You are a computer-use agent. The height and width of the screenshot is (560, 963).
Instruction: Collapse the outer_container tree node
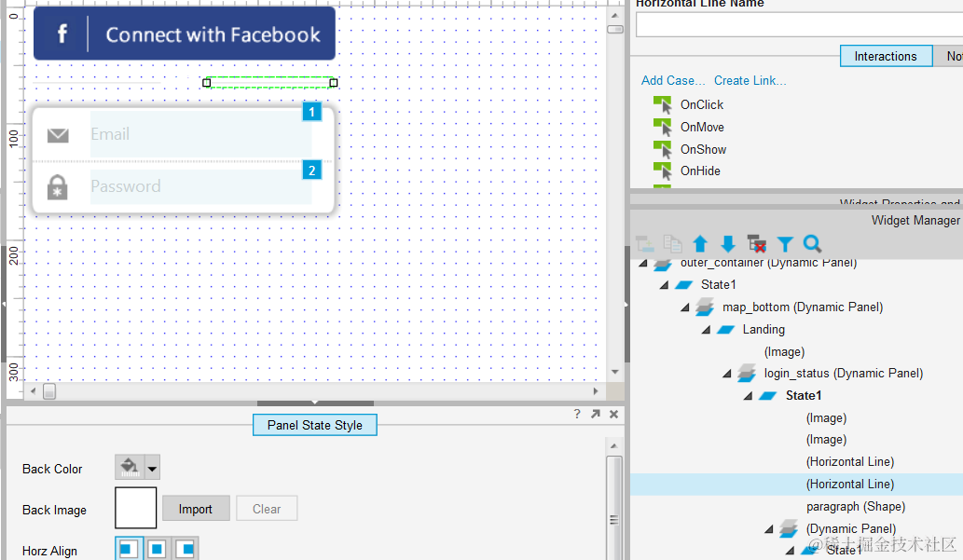click(643, 264)
